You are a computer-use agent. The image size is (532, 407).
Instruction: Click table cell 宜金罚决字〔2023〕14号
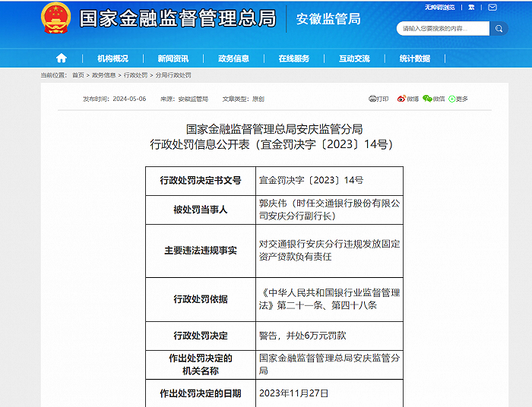329,181
